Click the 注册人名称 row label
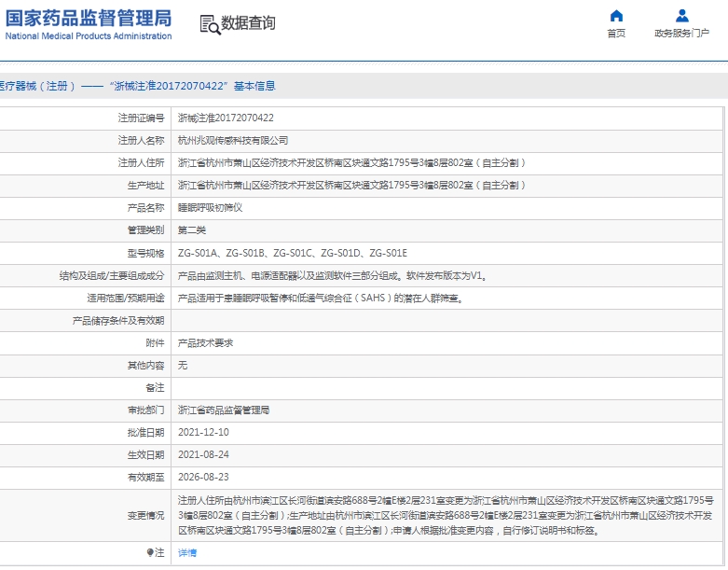 pos(141,140)
